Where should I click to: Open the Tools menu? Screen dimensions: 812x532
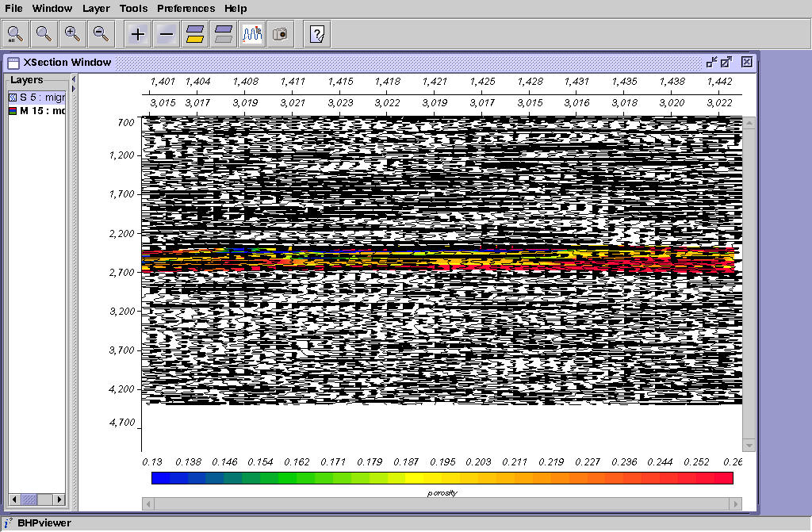pos(133,8)
